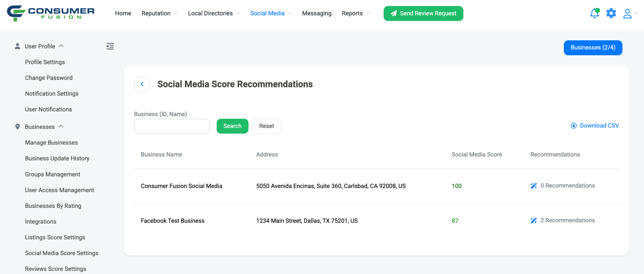Open Businesses By Rating in sidebar
This screenshot has width=644, height=274.
point(53,206)
